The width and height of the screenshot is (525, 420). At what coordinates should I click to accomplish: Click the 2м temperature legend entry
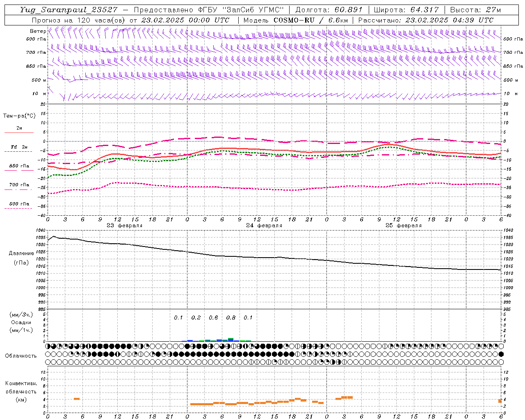(19, 128)
